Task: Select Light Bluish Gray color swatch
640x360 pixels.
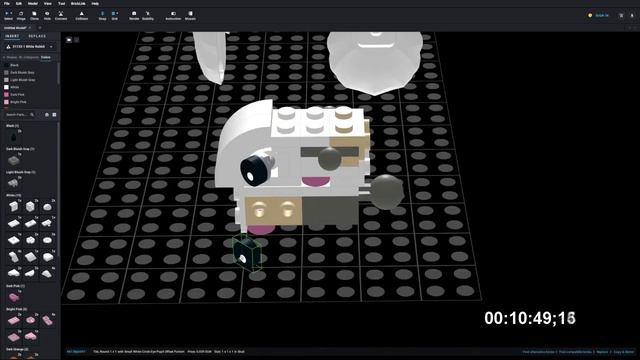Action: pyautogui.click(x=6, y=80)
